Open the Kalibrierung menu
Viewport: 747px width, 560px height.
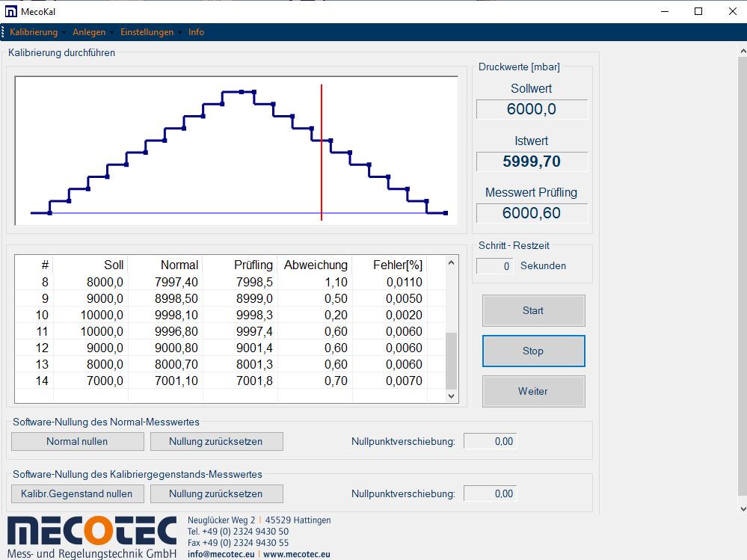(34, 32)
